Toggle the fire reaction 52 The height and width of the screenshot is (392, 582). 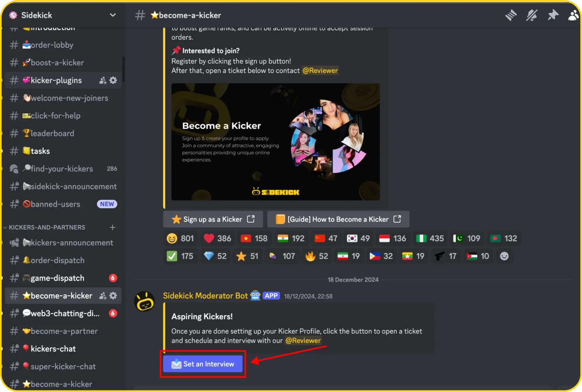(x=317, y=256)
